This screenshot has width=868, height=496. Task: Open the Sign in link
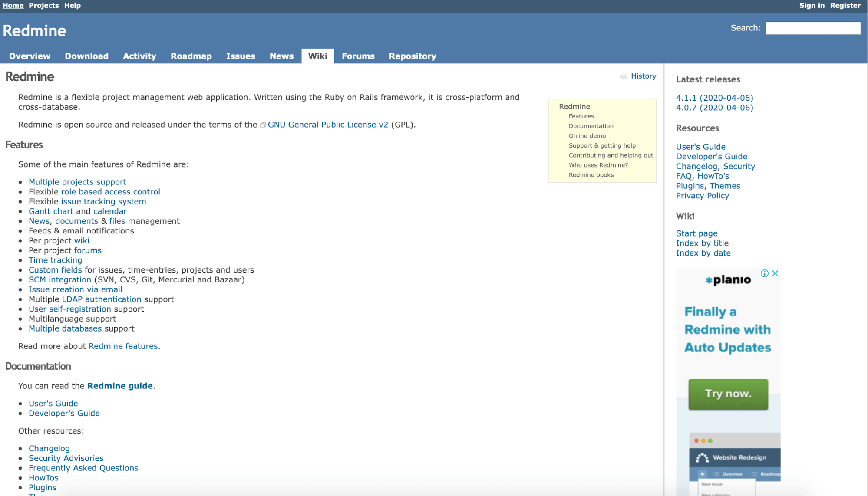[812, 5]
